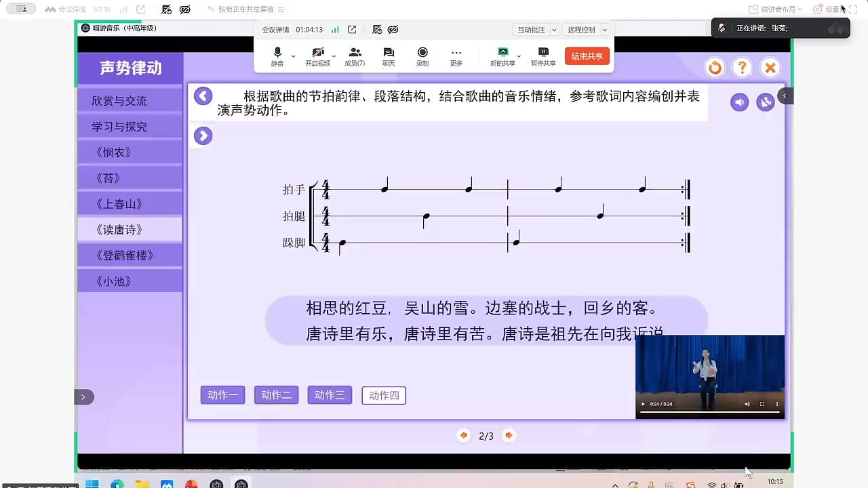Pause sharing with 暂停共享
The height and width of the screenshot is (488, 868).
tap(543, 56)
